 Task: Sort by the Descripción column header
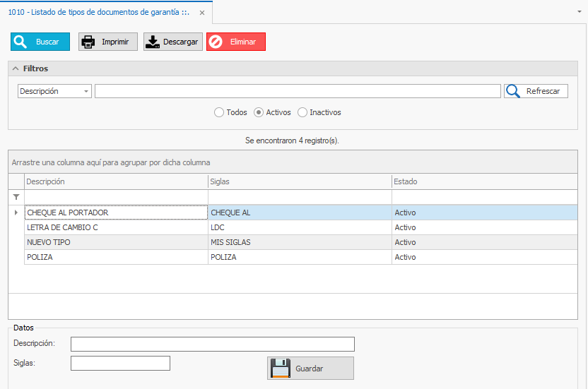click(x=116, y=181)
